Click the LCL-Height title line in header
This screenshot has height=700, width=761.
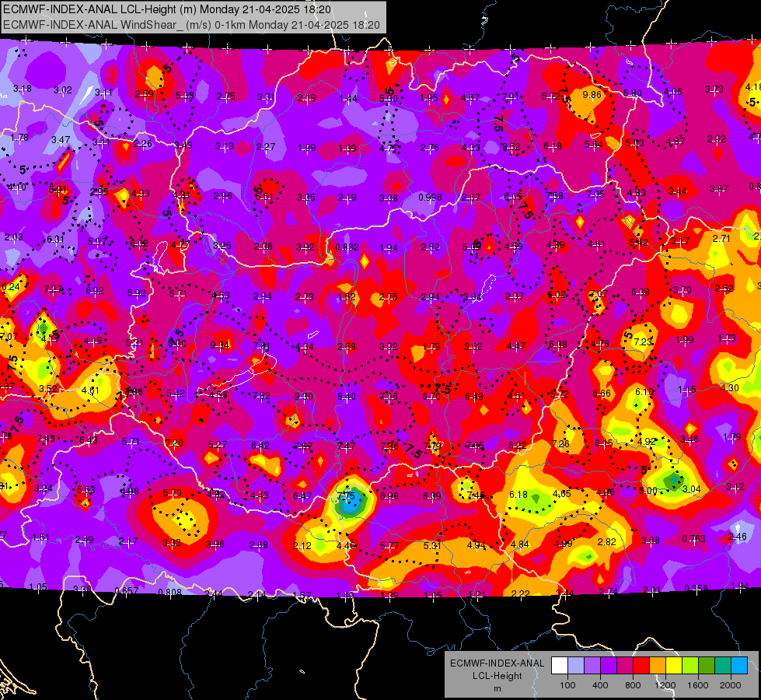(167, 9)
